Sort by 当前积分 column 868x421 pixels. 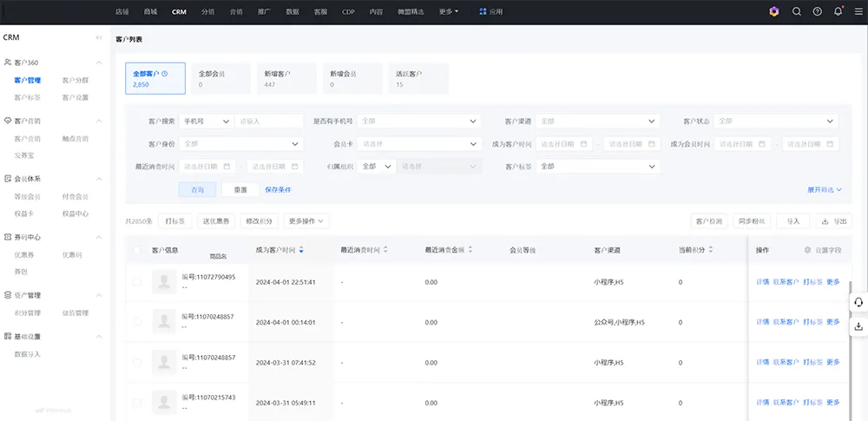pyautogui.click(x=710, y=250)
